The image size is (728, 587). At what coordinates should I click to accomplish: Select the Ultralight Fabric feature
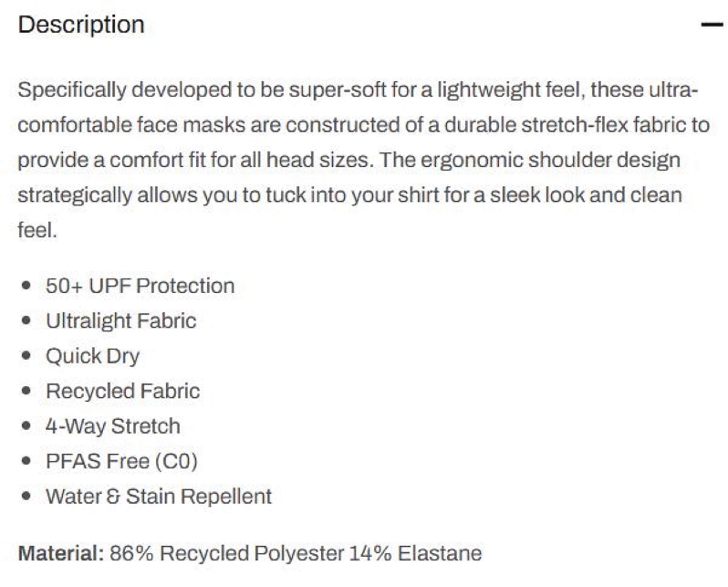click(x=121, y=321)
